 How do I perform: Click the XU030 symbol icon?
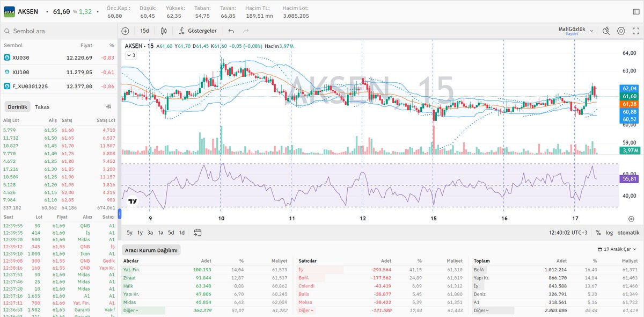(x=7, y=57)
